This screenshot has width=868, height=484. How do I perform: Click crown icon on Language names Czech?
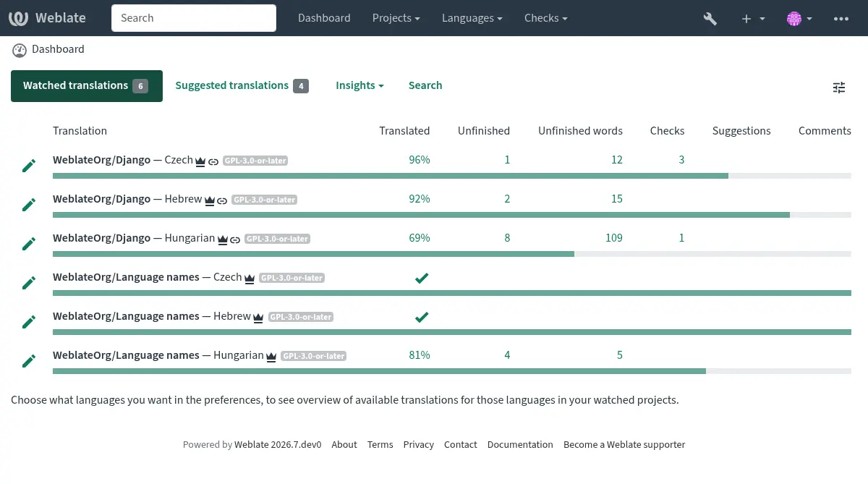point(250,279)
